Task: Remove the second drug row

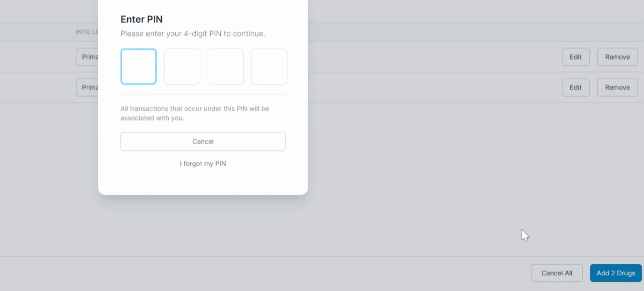Action: (x=617, y=87)
